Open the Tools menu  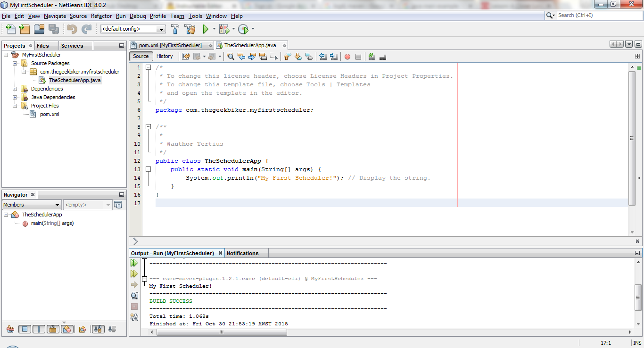(x=195, y=16)
